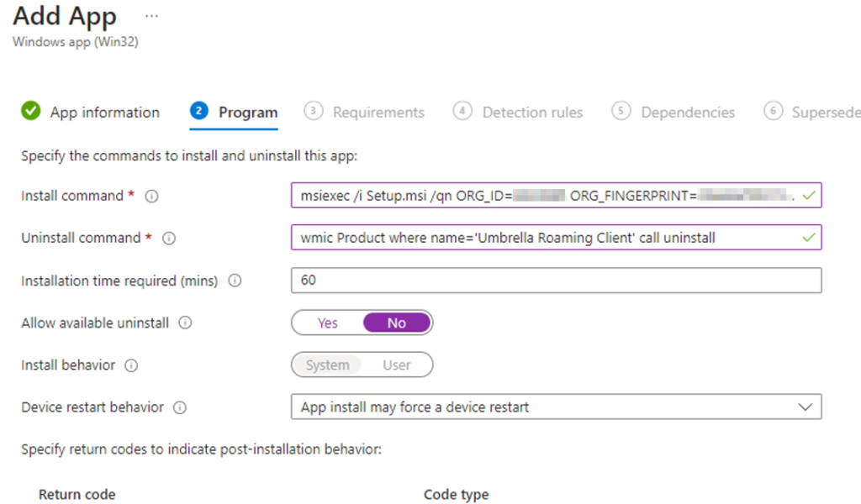Screen dimensions: 861x504
Task: Go to the Requirements tab
Action: click(378, 112)
